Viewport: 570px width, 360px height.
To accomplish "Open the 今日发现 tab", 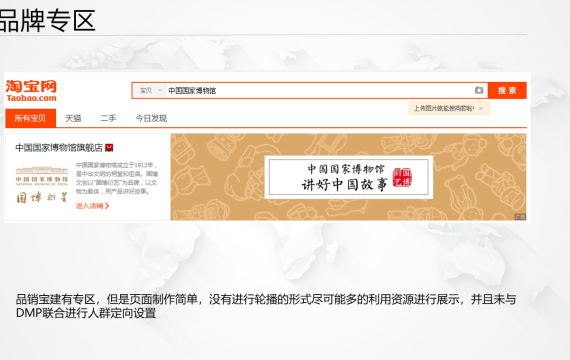I will (x=151, y=118).
